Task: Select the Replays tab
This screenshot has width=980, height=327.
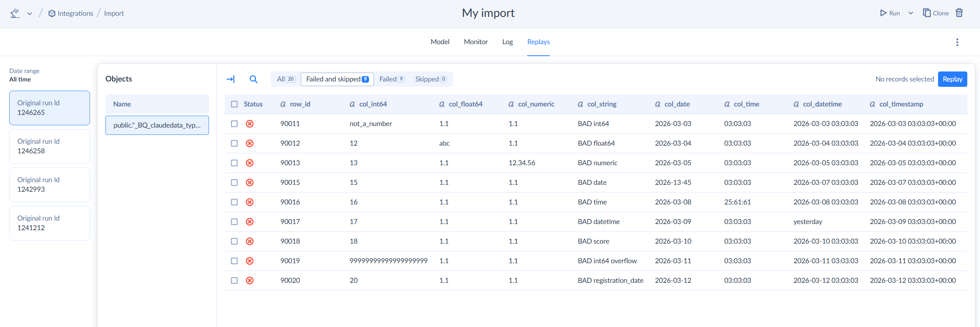Action: point(538,42)
